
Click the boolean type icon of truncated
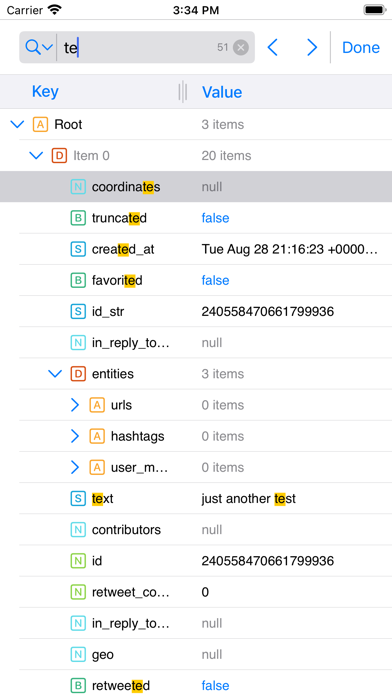pos(78,218)
